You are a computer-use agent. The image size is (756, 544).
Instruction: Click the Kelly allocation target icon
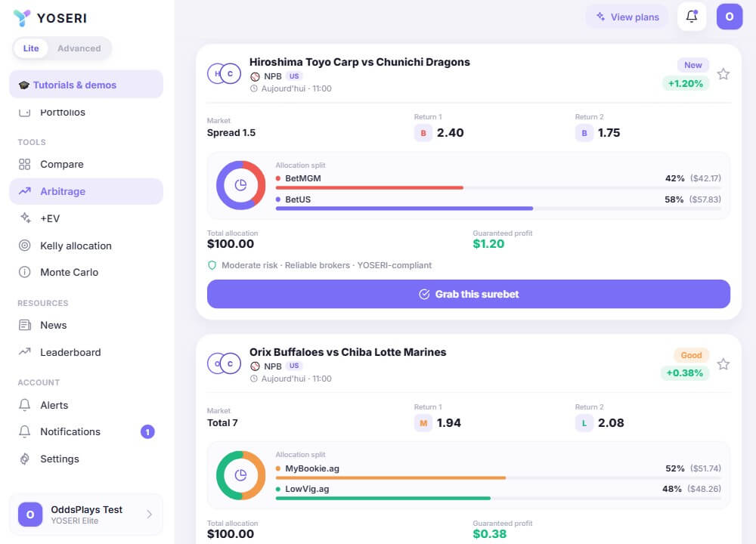pyautogui.click(x=25, y=246)
